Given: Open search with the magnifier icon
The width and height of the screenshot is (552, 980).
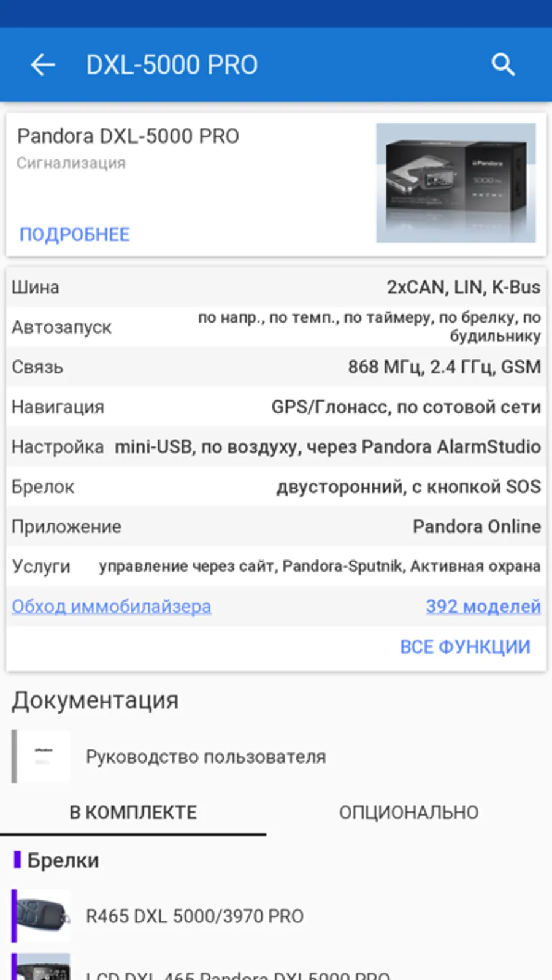Looking at the screenshot, I should pos(503,64).
